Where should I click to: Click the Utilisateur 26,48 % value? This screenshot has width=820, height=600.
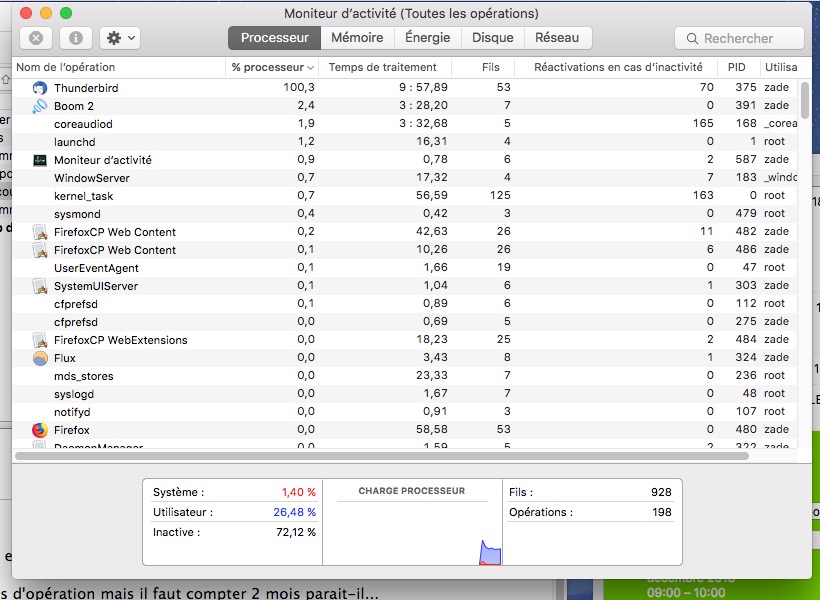(x=294, y=512)
